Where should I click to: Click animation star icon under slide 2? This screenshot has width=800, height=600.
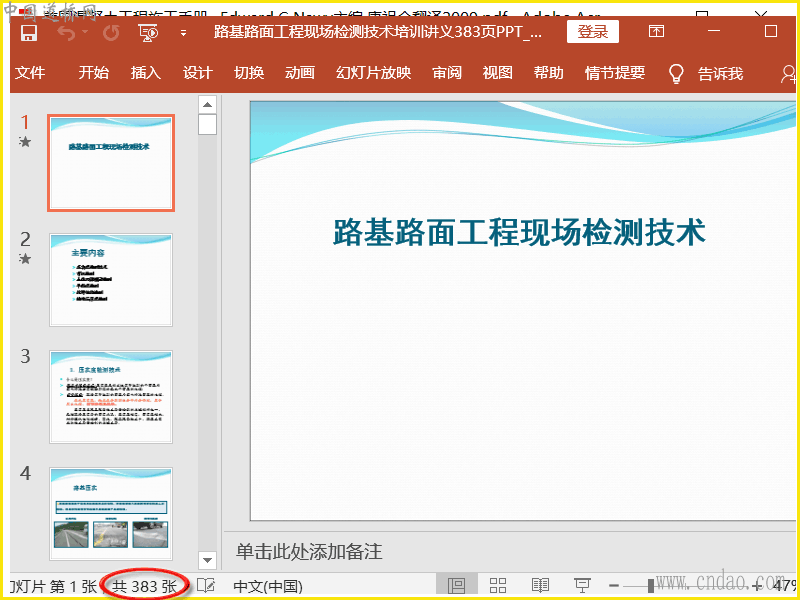coord(25,259)
